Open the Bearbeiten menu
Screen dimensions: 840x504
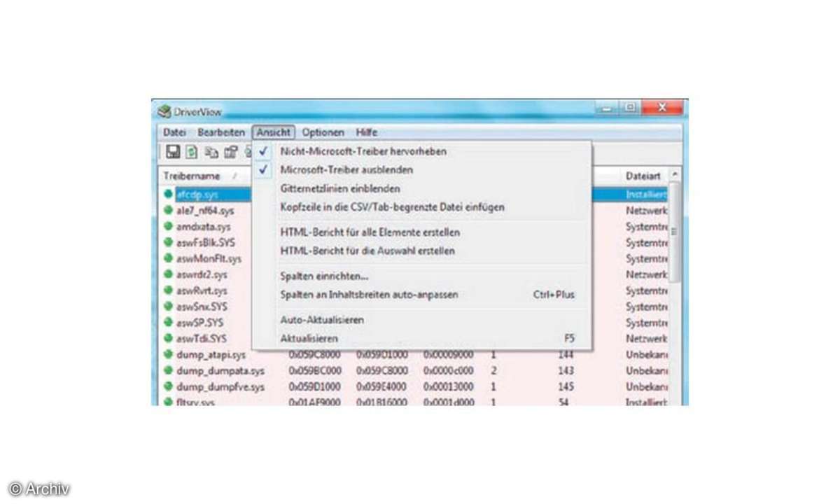tap(220, 132)
